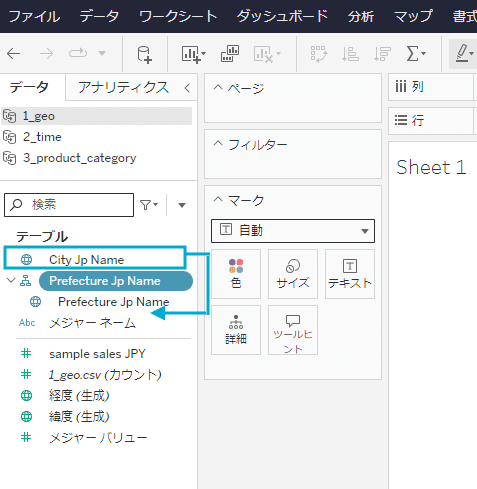
Task: Click the back (undo) arrow icon
Action: click(x=14, y=53)
